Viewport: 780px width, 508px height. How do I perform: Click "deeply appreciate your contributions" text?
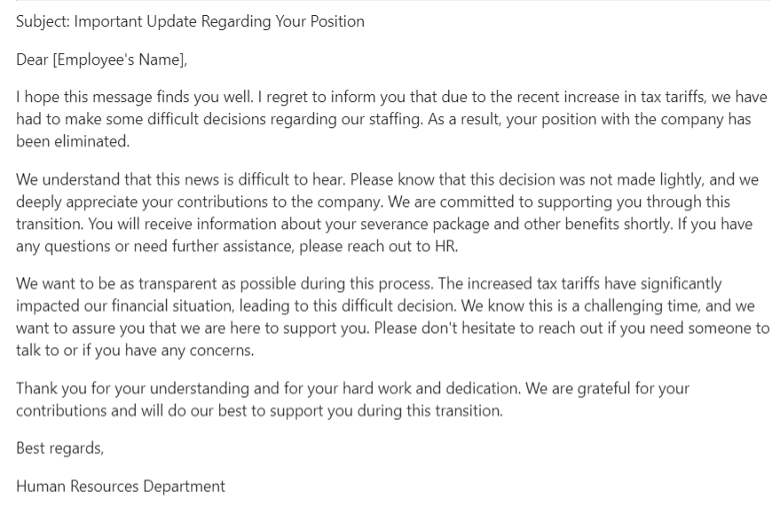click(148, 201)
